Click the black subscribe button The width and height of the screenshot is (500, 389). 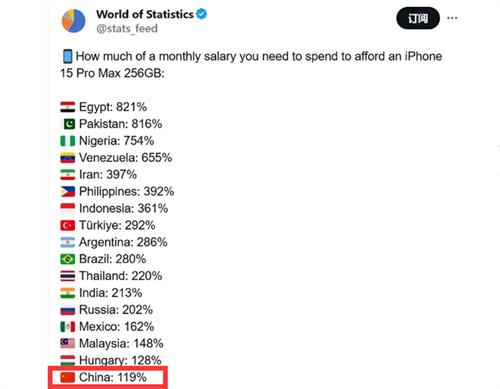[418, 18]
